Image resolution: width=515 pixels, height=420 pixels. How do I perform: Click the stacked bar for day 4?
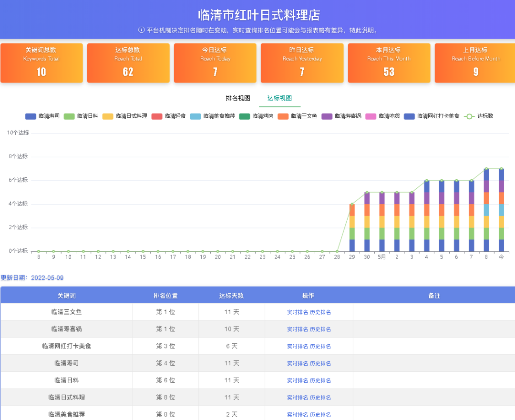(x=427, y=216)
